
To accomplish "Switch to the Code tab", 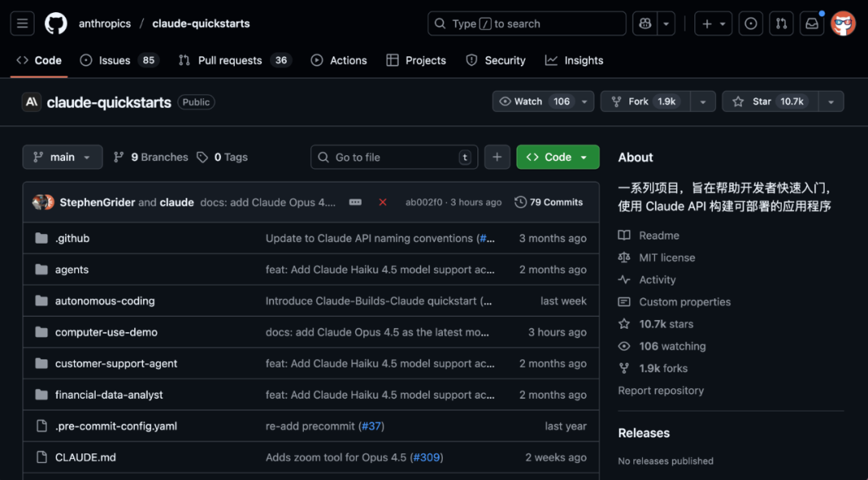I will pyautogui.click(x=39, y=60).
